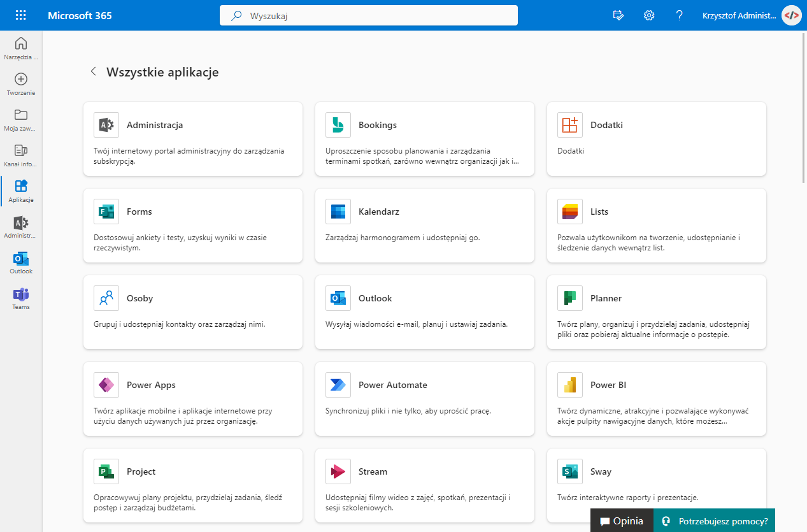The height and width of the screenshot is (532, 807).
Task: Click the Project app icon
Action: coord(106,471)
